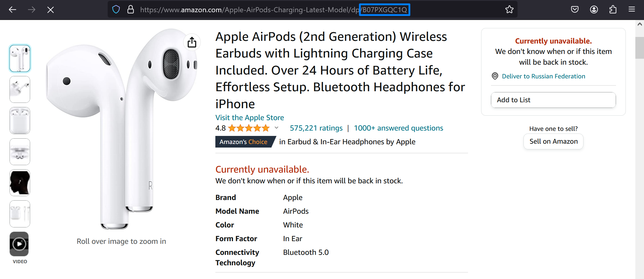The width and height of the screenshot is (644, 279).
Task: Click the share icon on product image
Action: (192, 42)
